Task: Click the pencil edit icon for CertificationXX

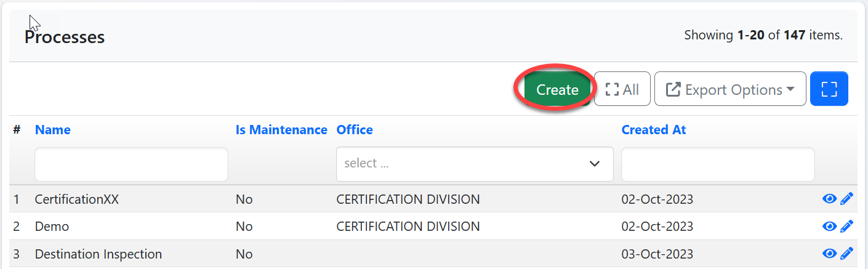Action: click(847, 199)
